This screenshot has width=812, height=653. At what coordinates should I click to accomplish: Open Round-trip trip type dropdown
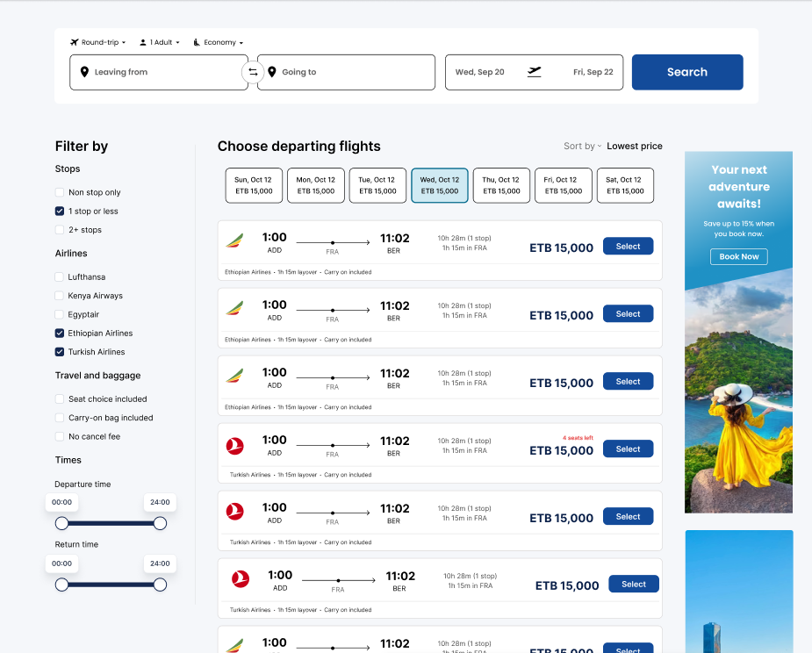tap(98, 42)
